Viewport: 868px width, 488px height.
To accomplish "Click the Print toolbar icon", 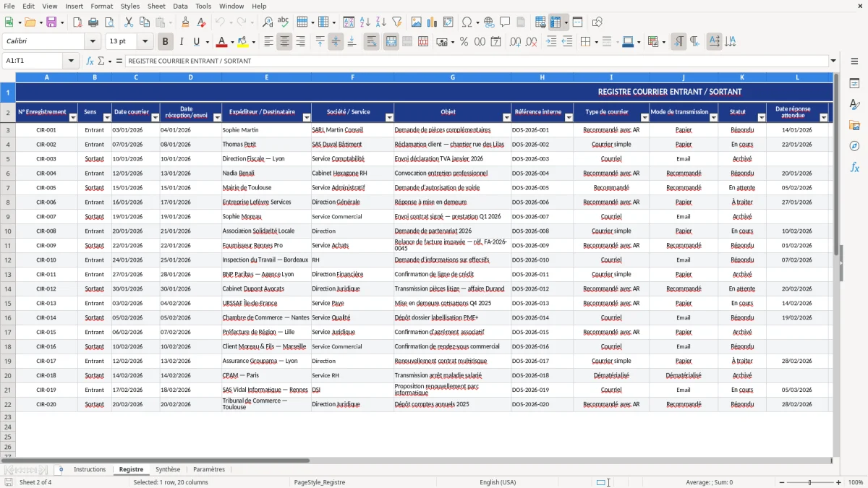I will [x=93, y=22].
